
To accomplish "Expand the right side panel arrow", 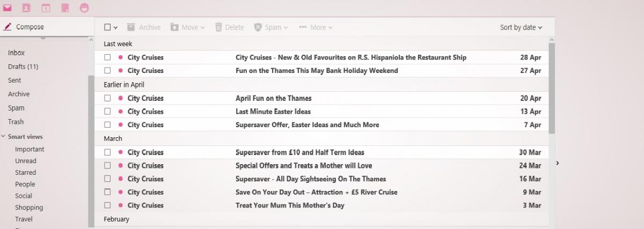I will (558, 163).
